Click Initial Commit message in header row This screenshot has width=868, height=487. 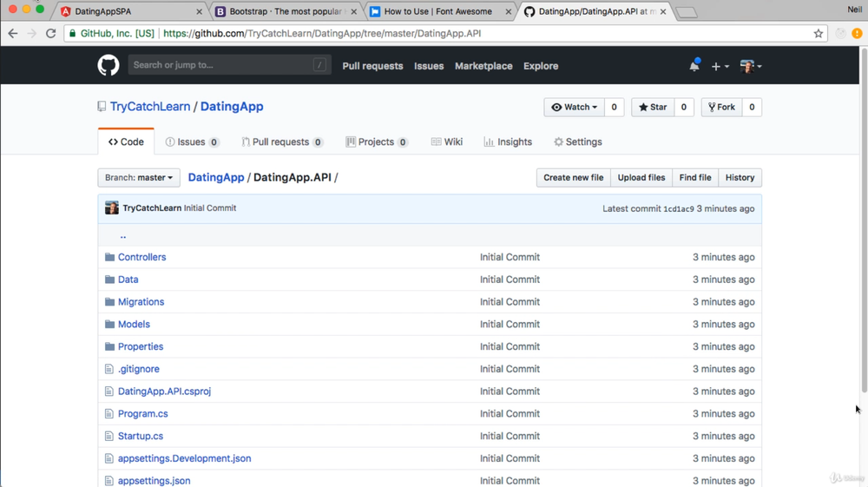coord(210,208)
